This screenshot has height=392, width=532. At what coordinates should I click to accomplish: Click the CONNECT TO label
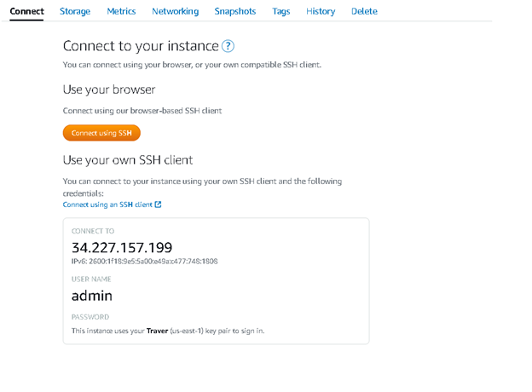pyautogui.click(x=93, y=231)
